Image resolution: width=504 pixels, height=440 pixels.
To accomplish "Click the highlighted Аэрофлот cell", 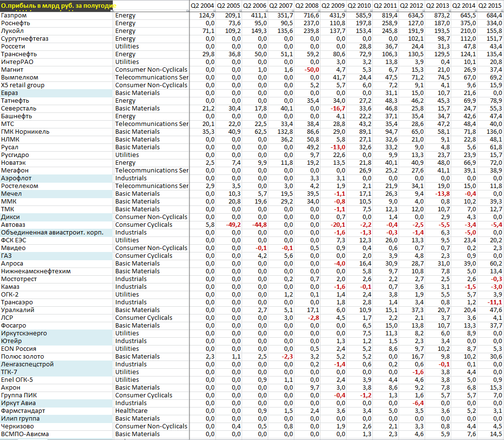I will point(57,178).
